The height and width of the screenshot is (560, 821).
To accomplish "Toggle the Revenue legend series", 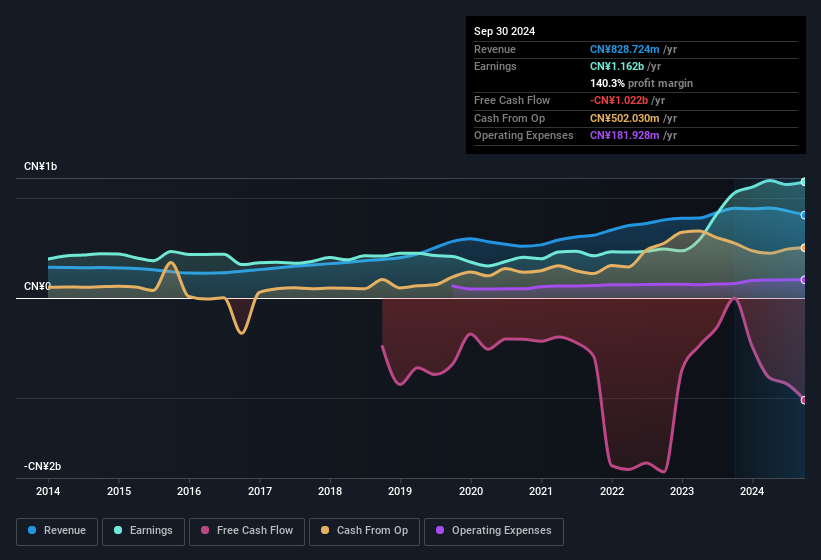I will click(57, 531).
